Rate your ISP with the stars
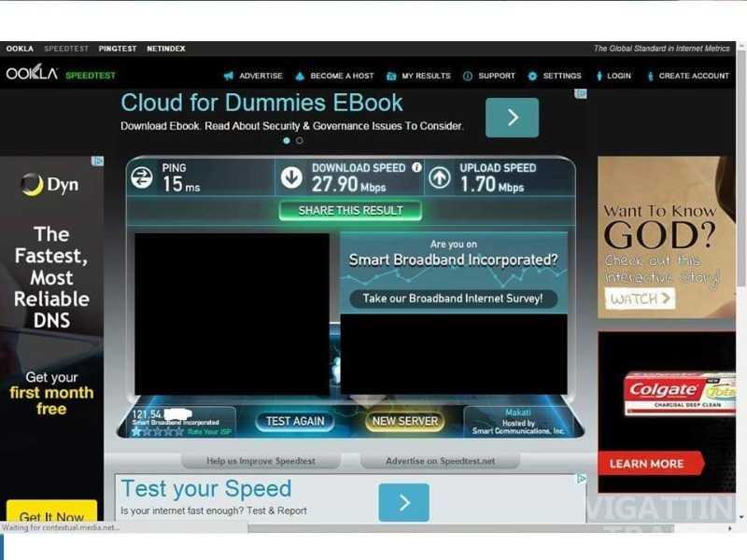 [157, 432]
